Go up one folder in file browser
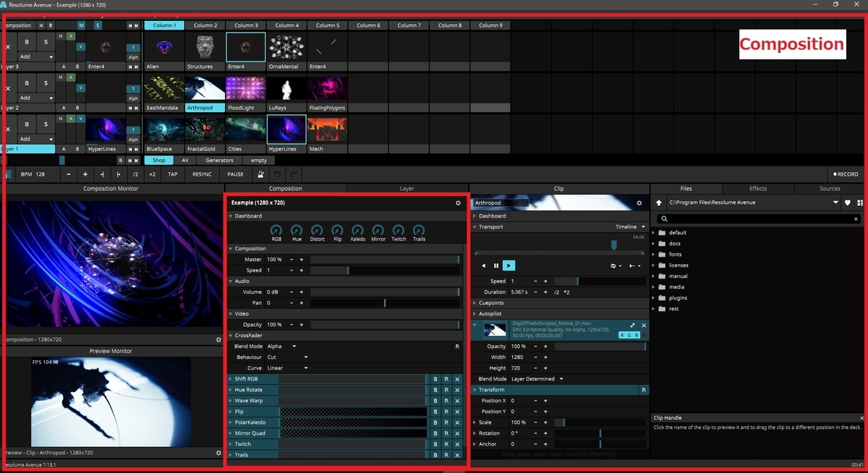The image size is (868, 473). pyautogui.click(x=659, y=203)
